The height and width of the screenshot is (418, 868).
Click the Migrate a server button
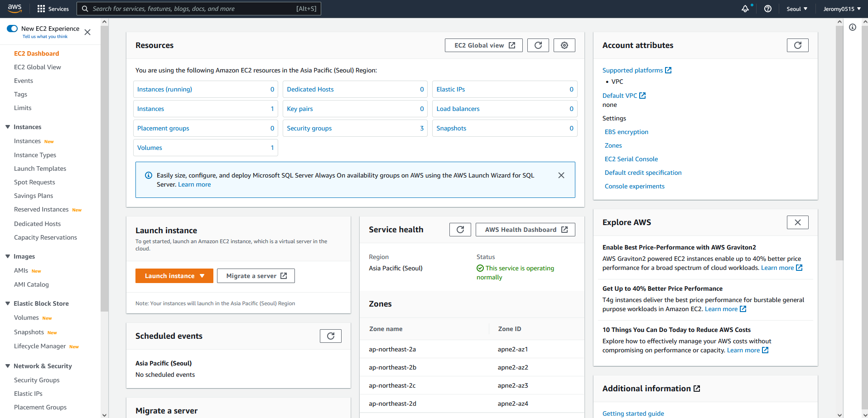pos(256,276)
